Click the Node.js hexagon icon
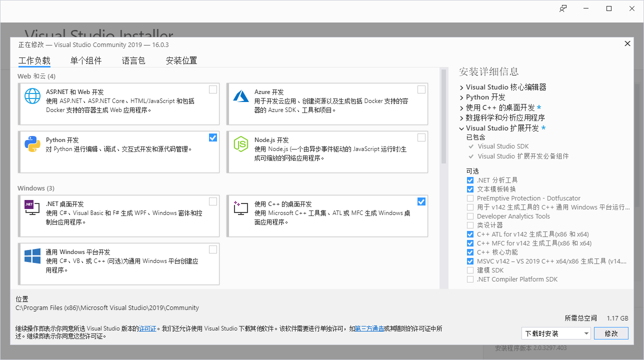This screenshot has width=644, height=360. 241,144
